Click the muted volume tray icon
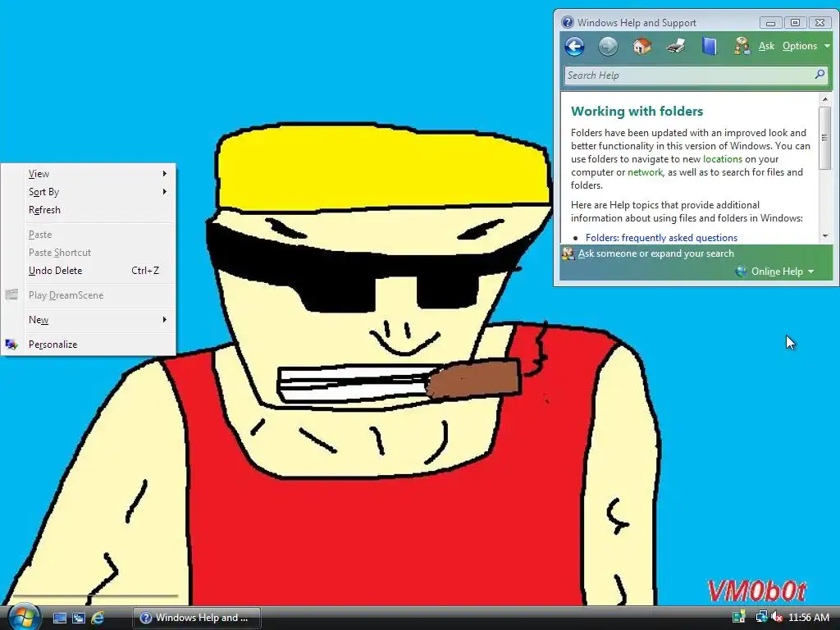This screenshot has height=630, width=840. pyautogui.click(x=776, y=617)
